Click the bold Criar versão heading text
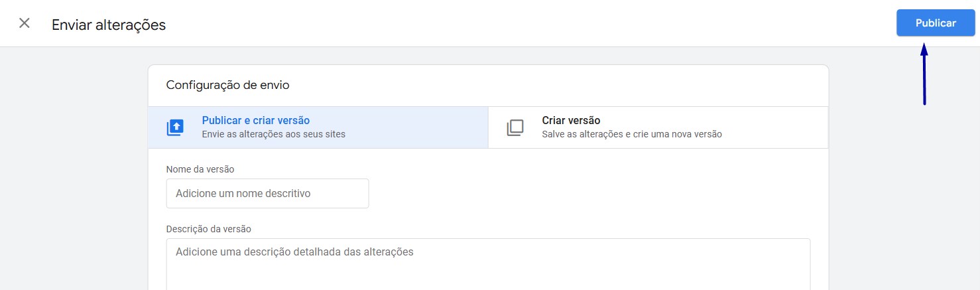This screenshot has width=980, height=290. pos(571,120)
